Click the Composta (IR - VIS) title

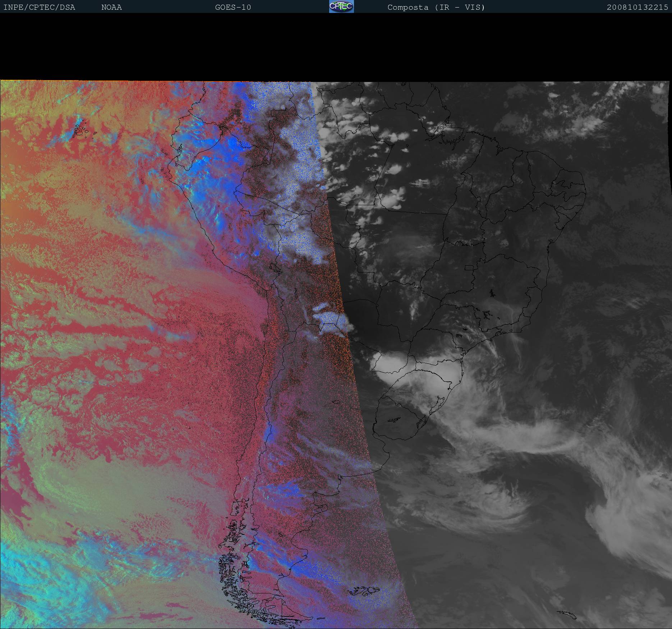click(x=436, y=7)
